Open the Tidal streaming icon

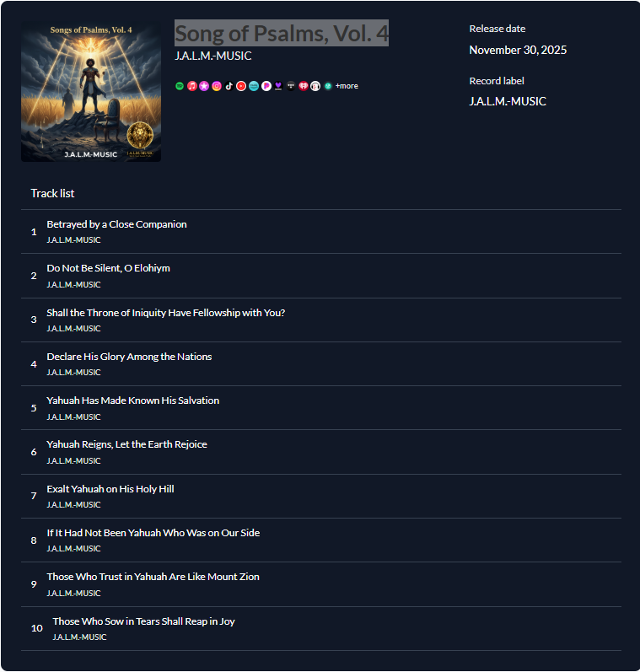pos(291,86)
